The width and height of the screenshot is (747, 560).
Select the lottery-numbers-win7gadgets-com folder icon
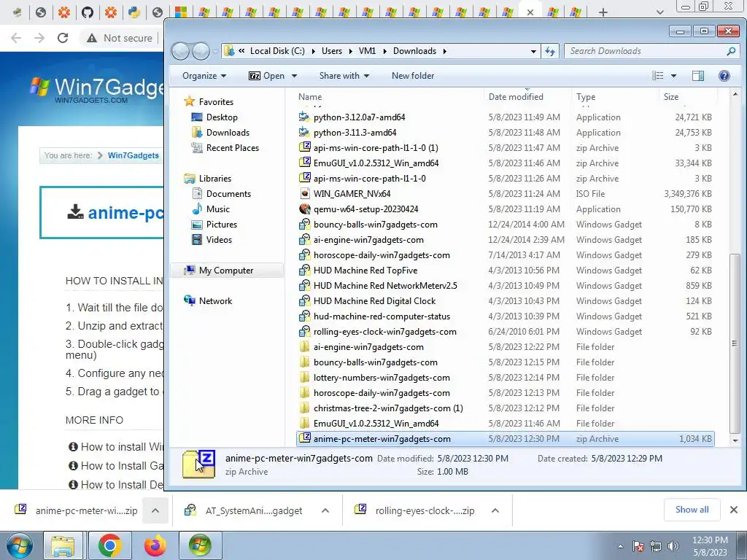[x=304, y=378]
